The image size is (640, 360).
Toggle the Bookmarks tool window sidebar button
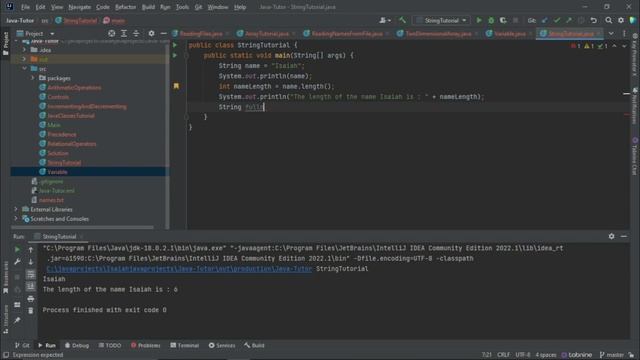[5, 278]
